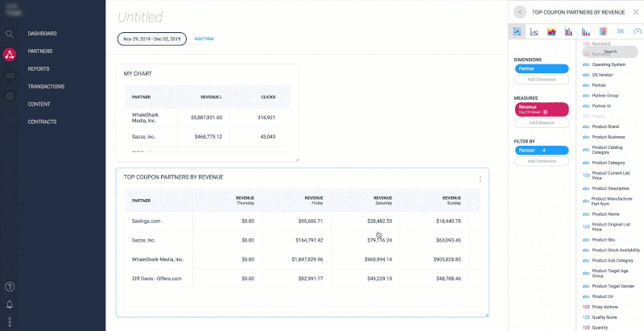
Task: Click the Add Filter link
Action: [204, 38]
